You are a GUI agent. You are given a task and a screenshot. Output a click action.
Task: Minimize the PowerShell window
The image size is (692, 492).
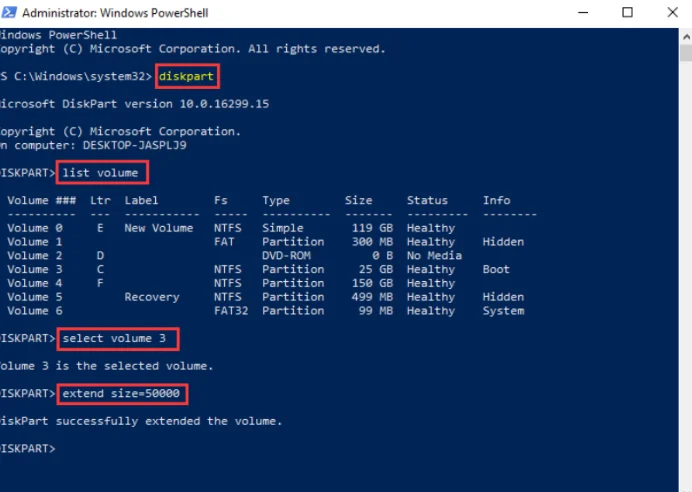tap(583, 12)
